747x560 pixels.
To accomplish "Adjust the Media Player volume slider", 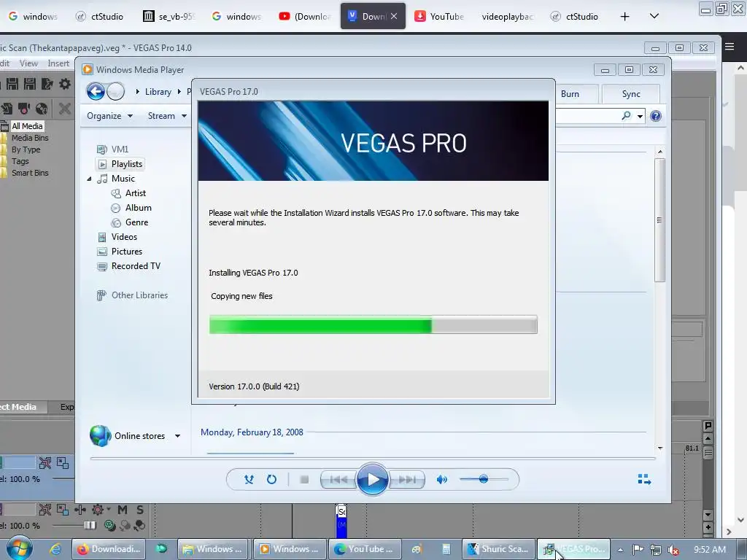I will coord(484,479).
